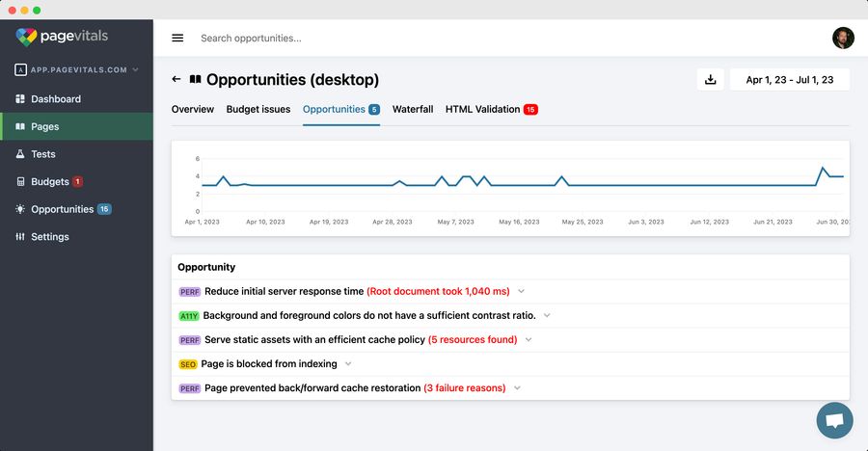
Task: Click 'Page is blocked from indexing' text
Action: 269,363
